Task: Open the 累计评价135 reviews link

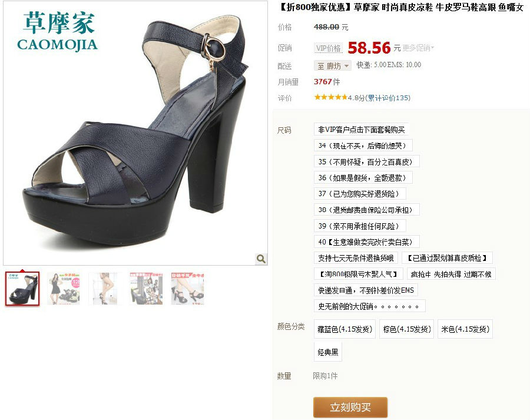Action: 389,98
